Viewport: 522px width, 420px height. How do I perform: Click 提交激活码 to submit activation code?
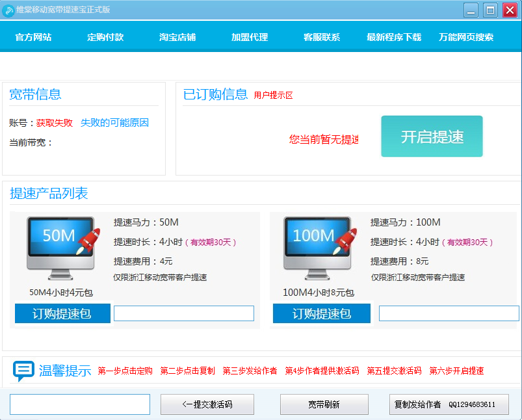click(207, 404)
